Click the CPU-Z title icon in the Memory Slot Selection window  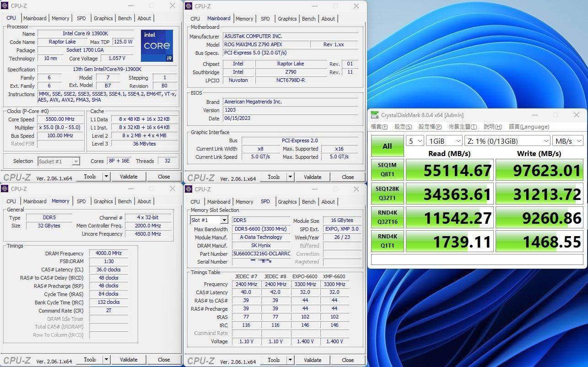coord(189,189)
